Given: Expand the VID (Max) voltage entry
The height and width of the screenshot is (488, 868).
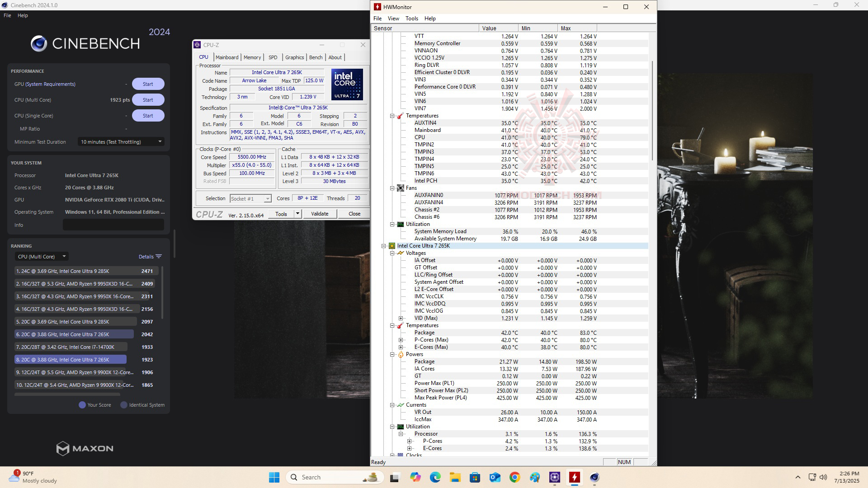Looking at the screenshot, I should 401,318.
